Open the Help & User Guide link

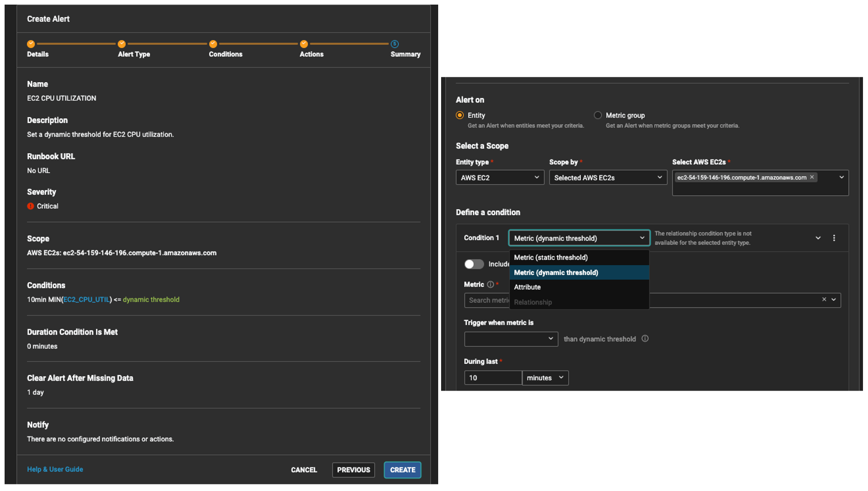click(55, 469)
